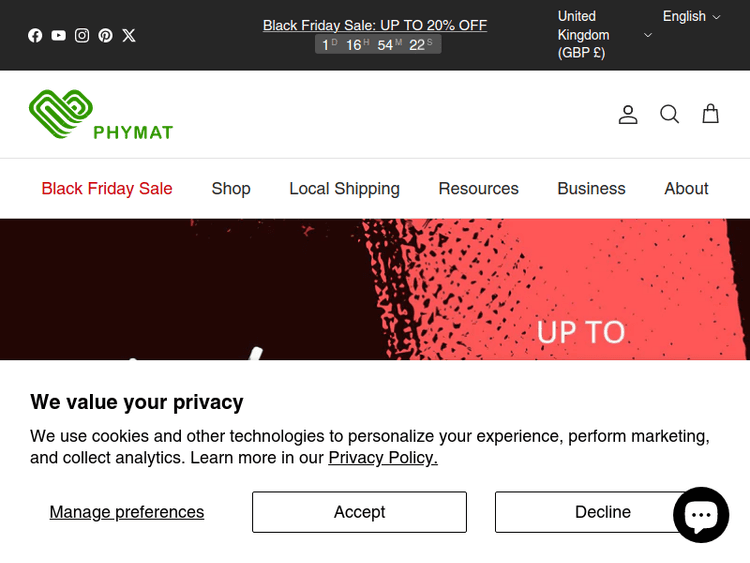Click the Black Friday Sale announcement link
Image resolution: width=750 pixels, height=563 pixels.
[375, 25]
